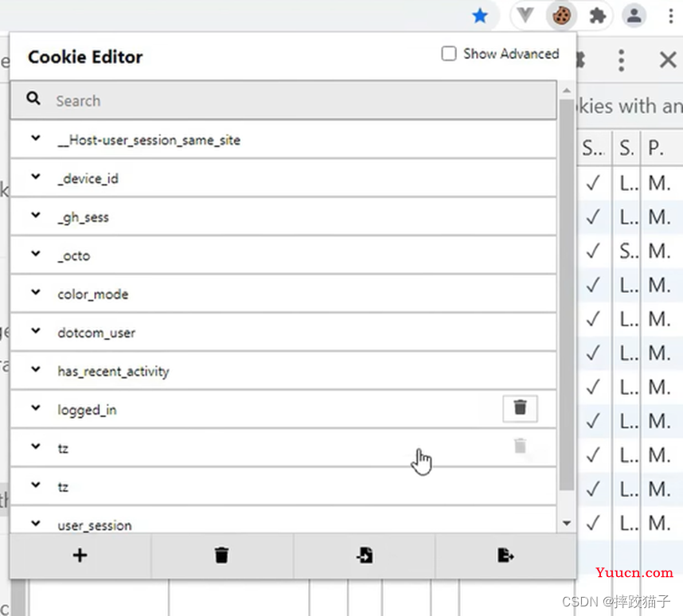Expand the has_recent_activity cookie chevron
This screenshot has width=683, height=616.
point(36,369)
